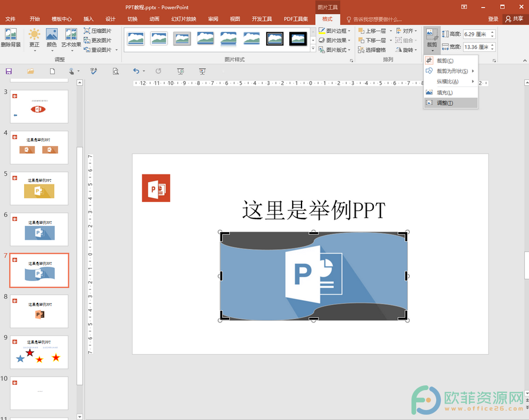Apply the first picture style thumbnail
The width and height of the screenshot is (529, 420).
pos(136,38)
